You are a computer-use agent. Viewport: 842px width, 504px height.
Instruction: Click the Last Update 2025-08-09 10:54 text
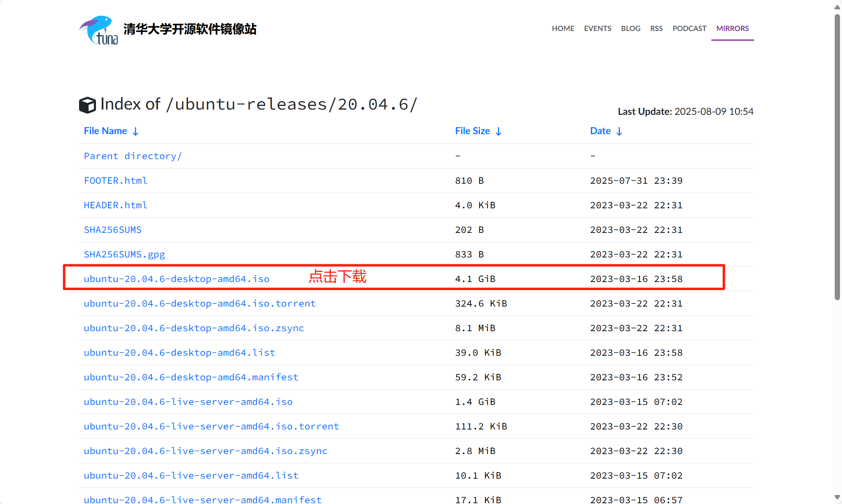[686, 112]
